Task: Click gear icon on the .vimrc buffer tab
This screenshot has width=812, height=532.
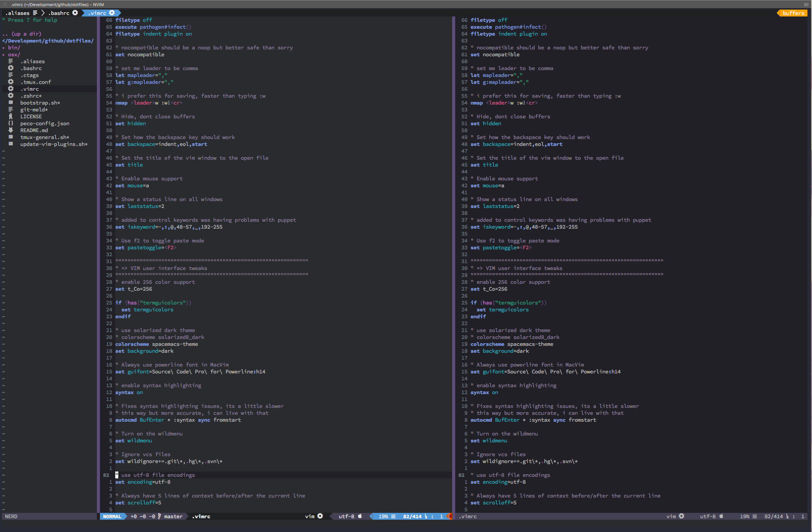Action: pyautogui.click(x=112, y=13)
